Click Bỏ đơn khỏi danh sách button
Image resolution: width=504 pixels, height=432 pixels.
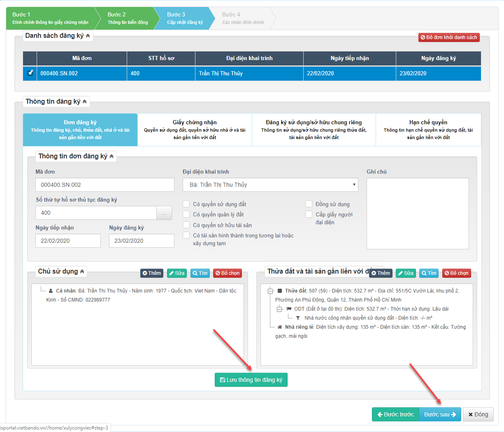pyautogui.click(x=449, y=37)
